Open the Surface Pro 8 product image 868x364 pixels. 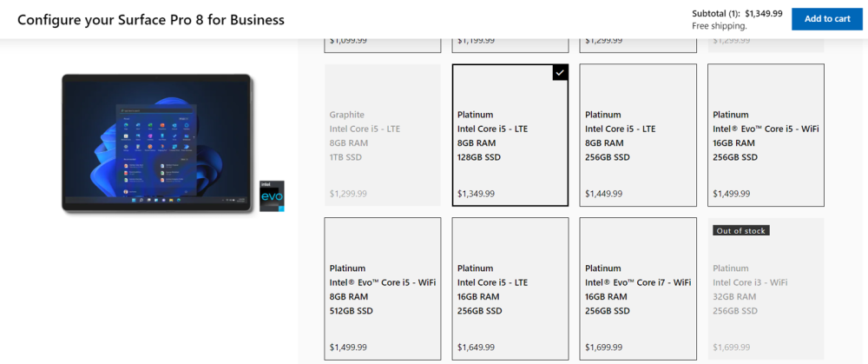click(157, 143)
